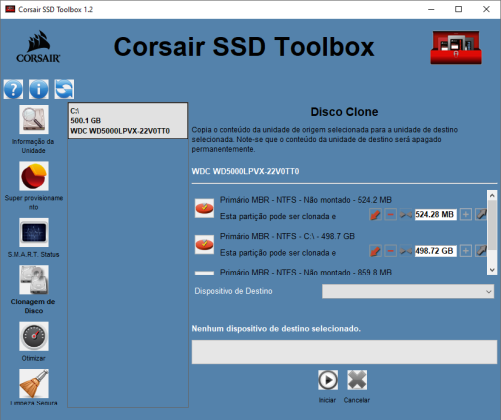Screen dimensions: 501x420
Task: Click the refresh drives icon
Action: (64, 89)
